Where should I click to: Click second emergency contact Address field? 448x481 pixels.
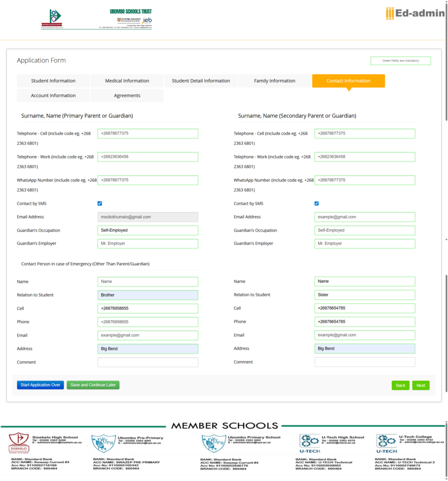click(364, 349)
